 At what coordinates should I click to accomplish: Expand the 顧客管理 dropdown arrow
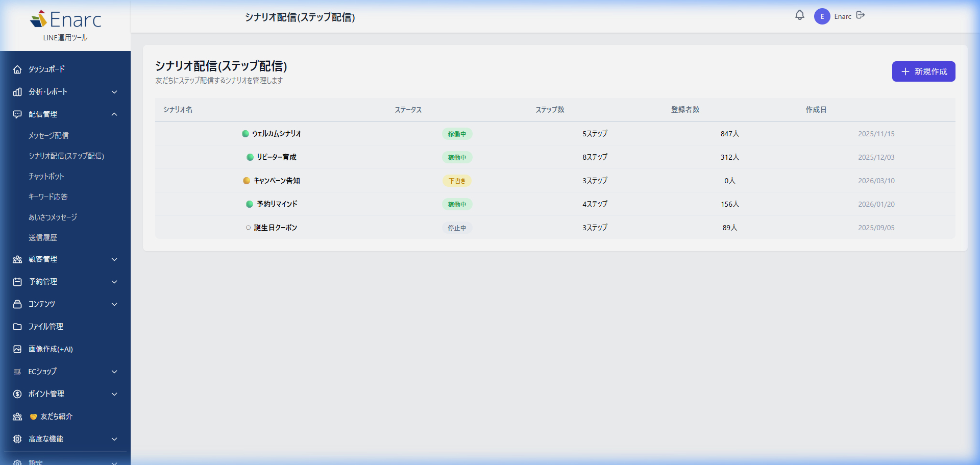(x=114, y=259)
